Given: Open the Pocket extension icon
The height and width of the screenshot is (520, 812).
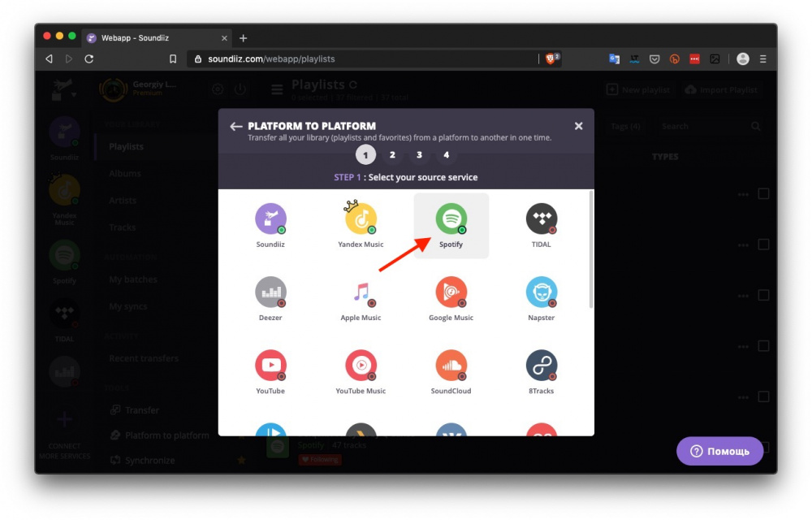Looking at the screenshot, I should (x=654, y=59).
